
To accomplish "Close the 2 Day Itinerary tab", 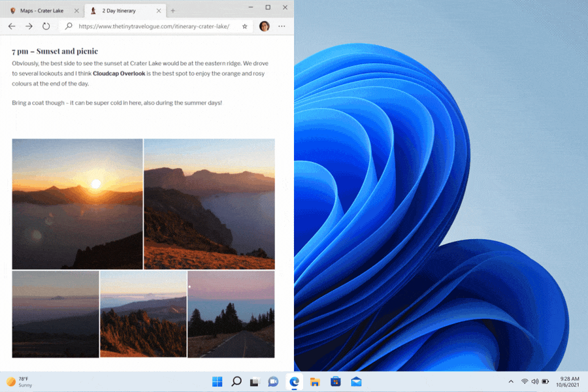I will (159, 10).
